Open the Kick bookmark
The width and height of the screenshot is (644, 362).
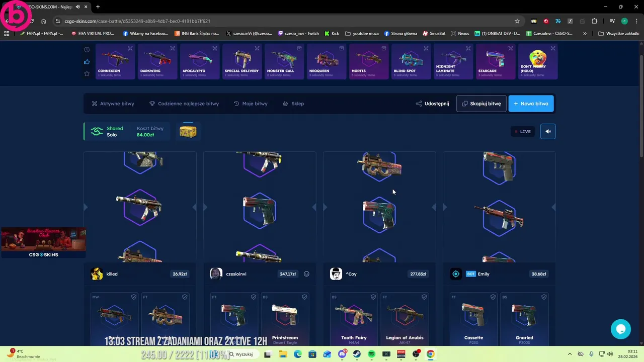point(332,33)
